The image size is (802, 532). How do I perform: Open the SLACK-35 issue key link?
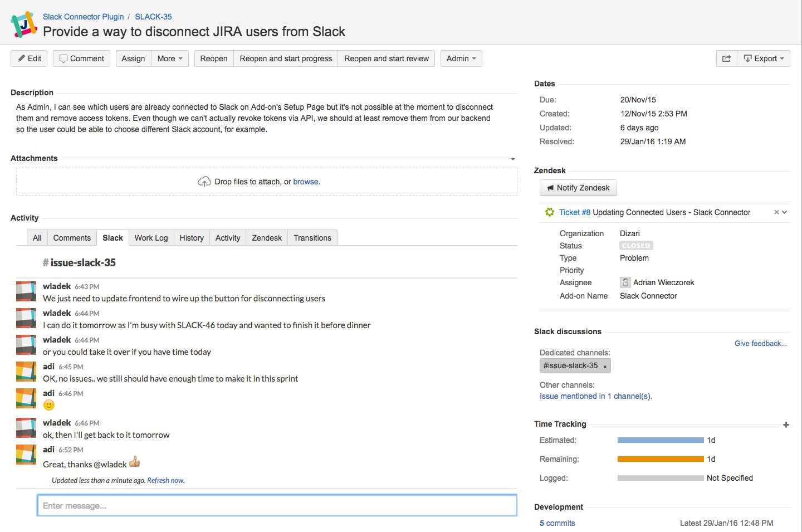(153, 17)
